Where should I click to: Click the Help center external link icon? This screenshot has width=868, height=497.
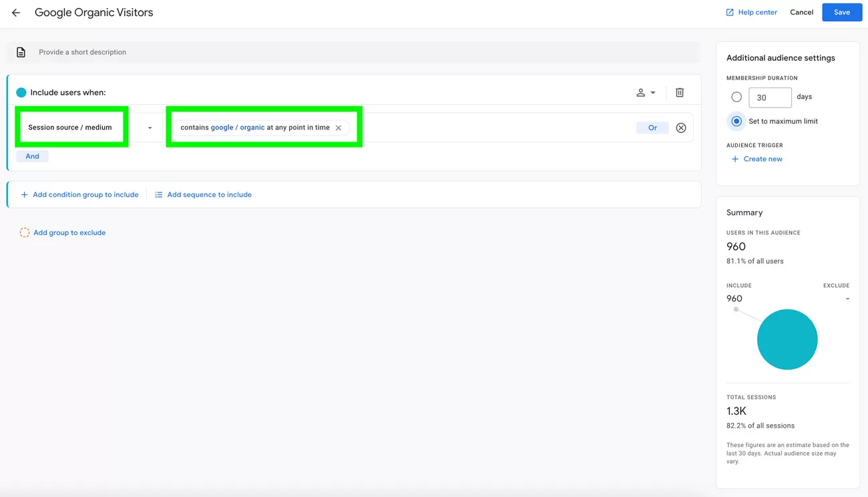tap(730, 13)
